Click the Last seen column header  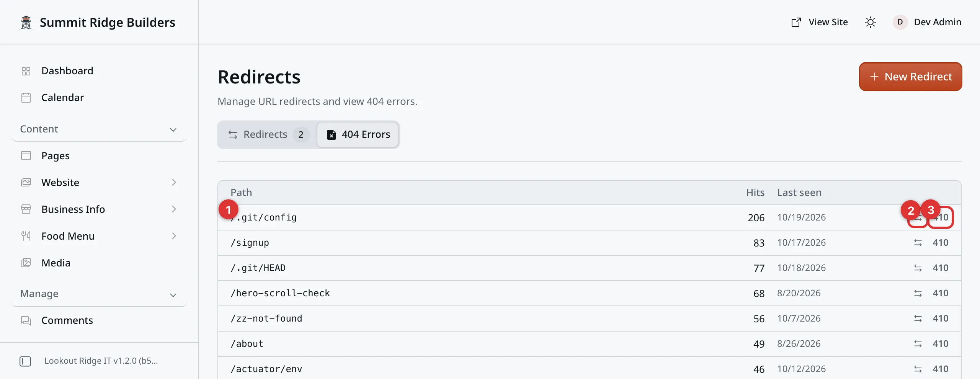[x=799, y=193]
